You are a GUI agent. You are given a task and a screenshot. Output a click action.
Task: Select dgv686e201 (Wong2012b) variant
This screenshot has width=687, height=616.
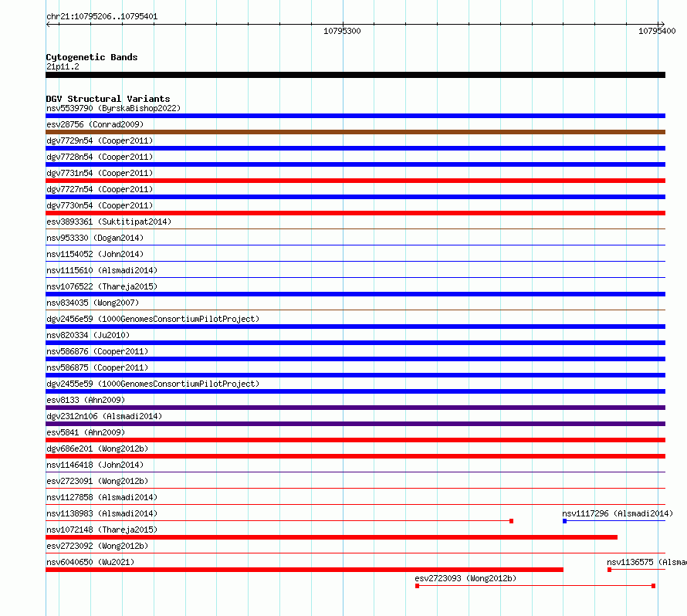(97, 448)
